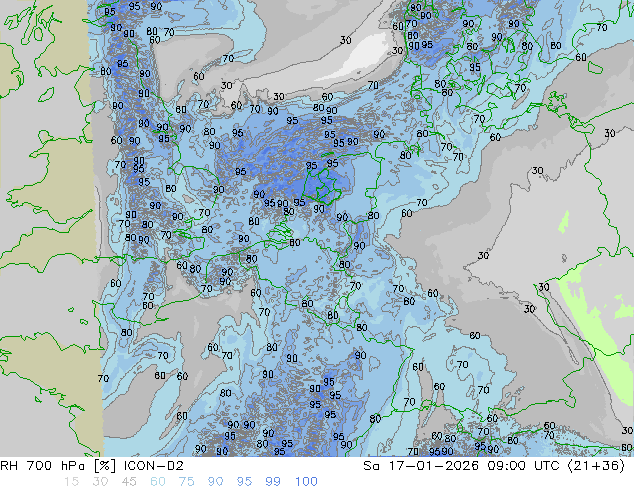Image resolution: width=634 pixels, height=490 pixels.
Task: Choose the 99 value in the legend scale
Action: click(273, 482)
